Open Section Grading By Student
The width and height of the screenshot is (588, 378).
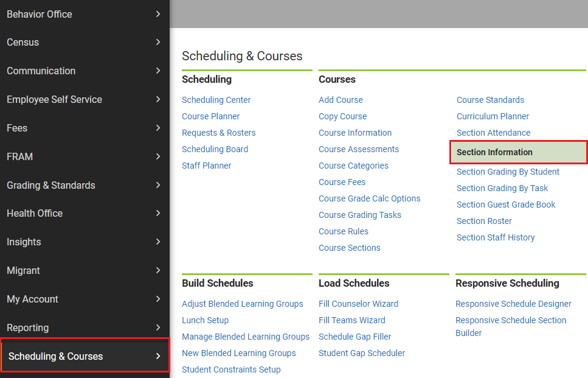508,172
